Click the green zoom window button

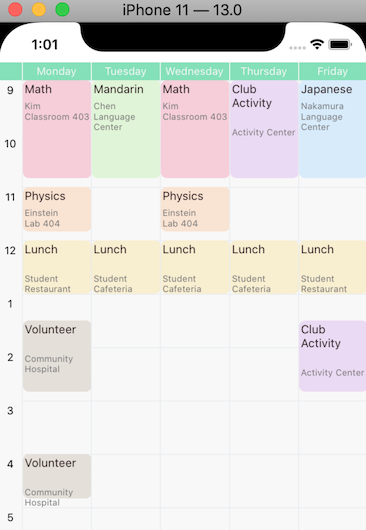[62, 9]
